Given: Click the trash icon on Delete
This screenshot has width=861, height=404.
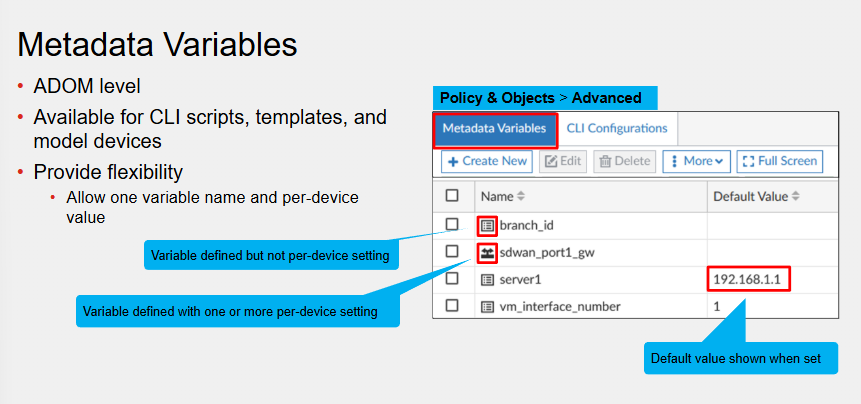Looking at the screenshot, I should click(x=605, y=161).
